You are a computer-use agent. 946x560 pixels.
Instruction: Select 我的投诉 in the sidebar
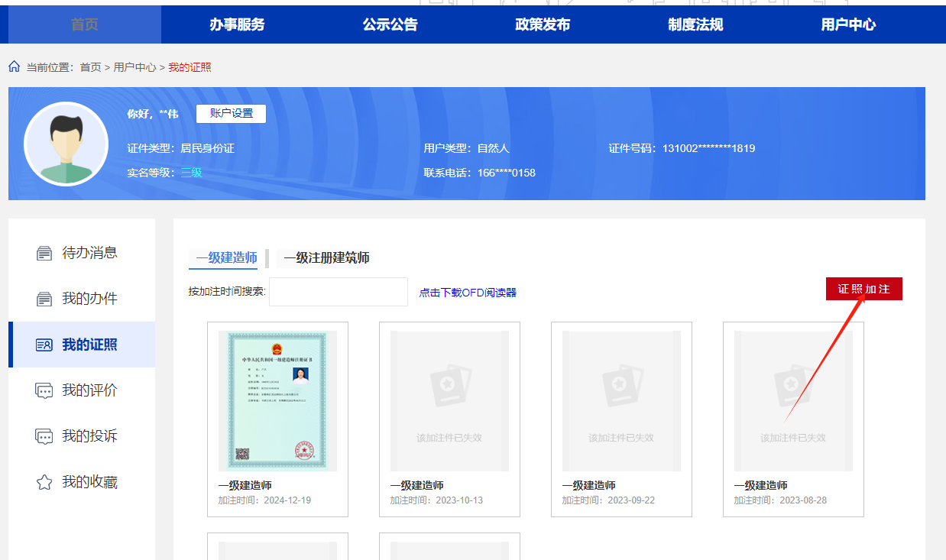pos(82,436)
